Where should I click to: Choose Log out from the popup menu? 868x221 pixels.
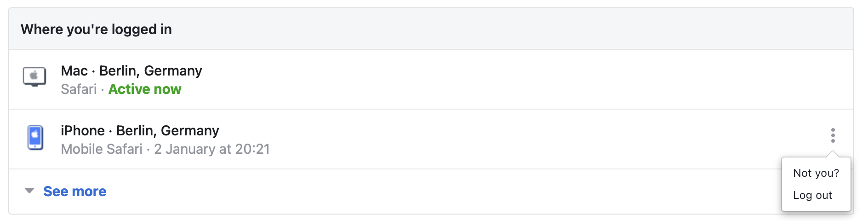(812, 195)
